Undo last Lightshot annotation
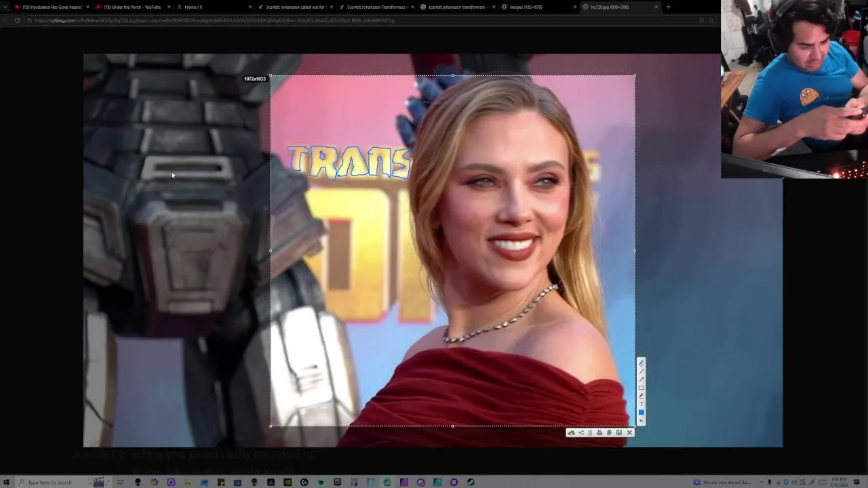Screen dimensions: 868x488 [641, 421]
